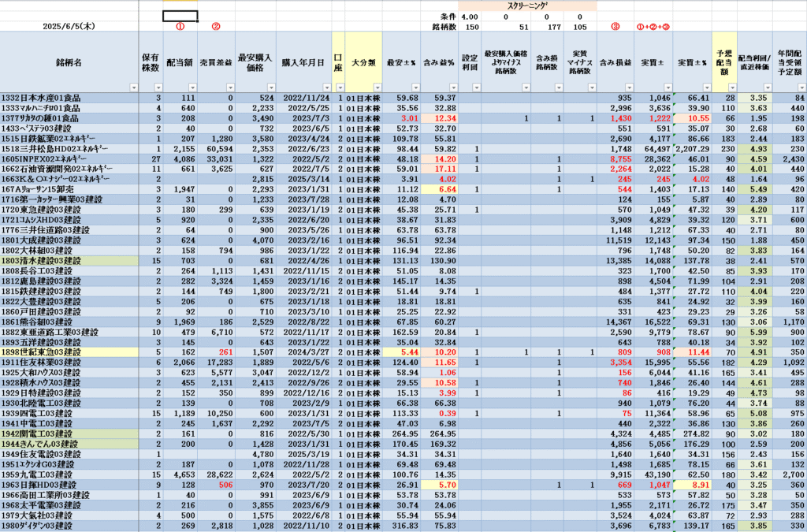
Task: Select the 1720東急建設03建設 name cell
Action: (x=69, y=210)
